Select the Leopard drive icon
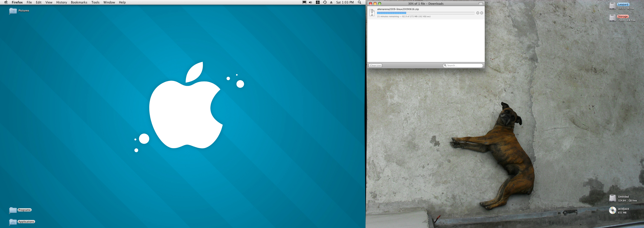This screenshot has height=228, width=644. (612, 6)
